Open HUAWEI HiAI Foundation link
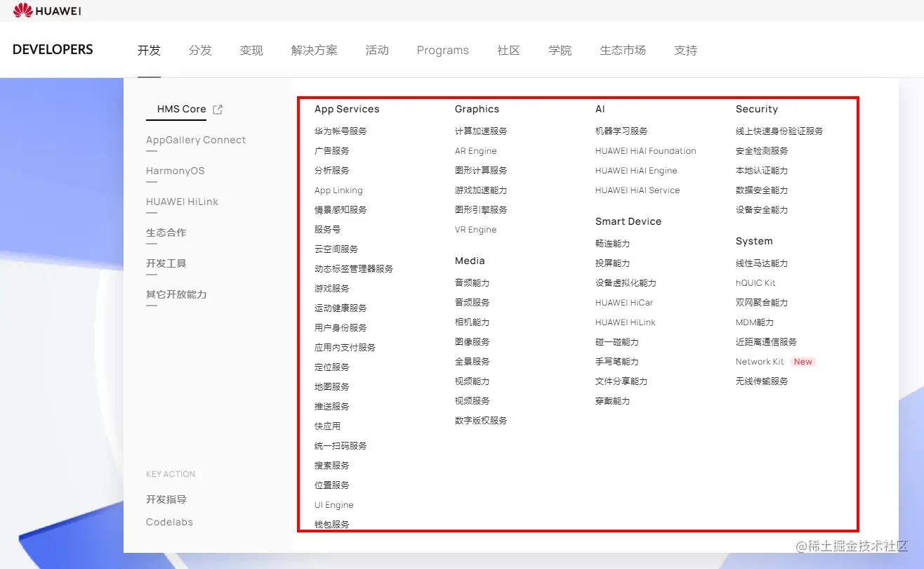The image size is (924, 569). [x=646, y=151]
